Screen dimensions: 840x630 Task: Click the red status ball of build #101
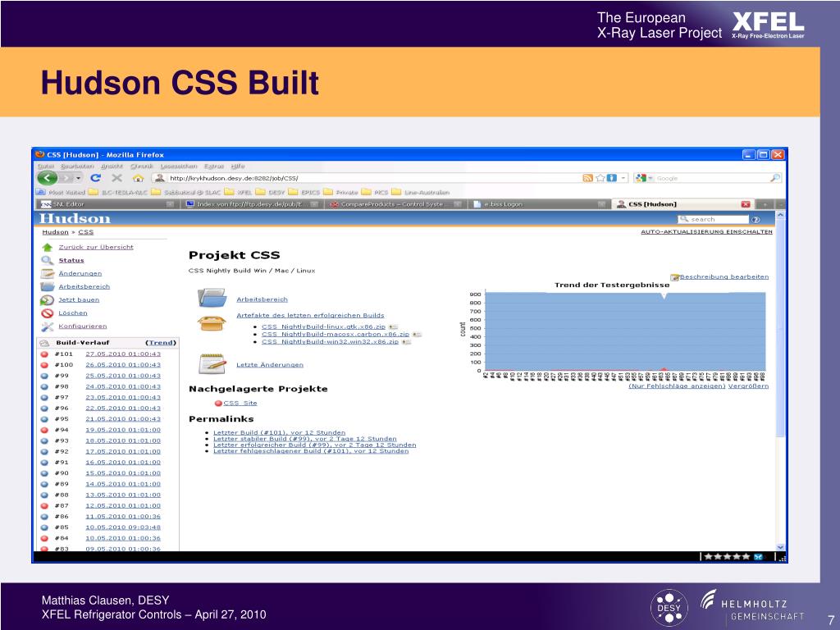[44, 354]
